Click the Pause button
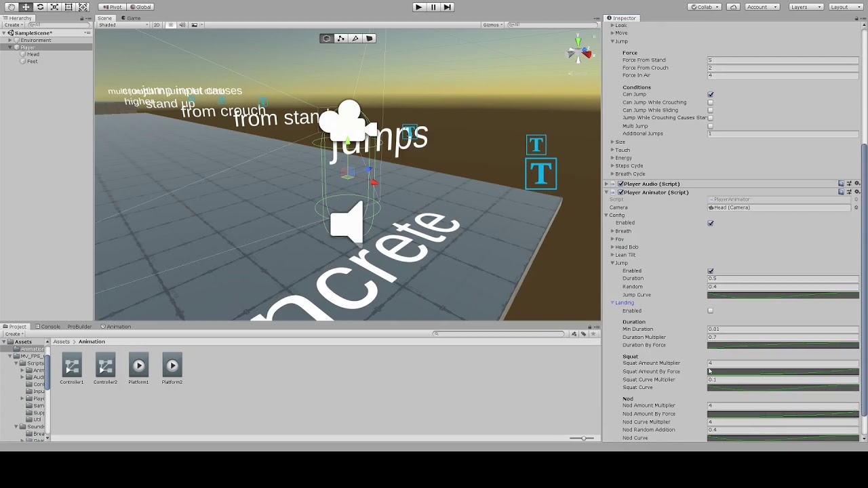 [433, 7]
